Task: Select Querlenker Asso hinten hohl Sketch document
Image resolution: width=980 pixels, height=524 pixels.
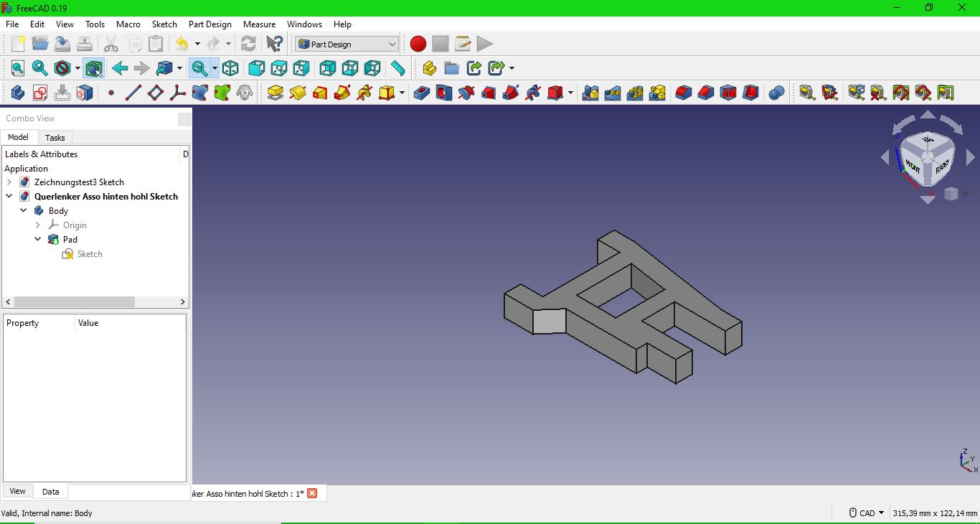Action: tap(106, 197)
